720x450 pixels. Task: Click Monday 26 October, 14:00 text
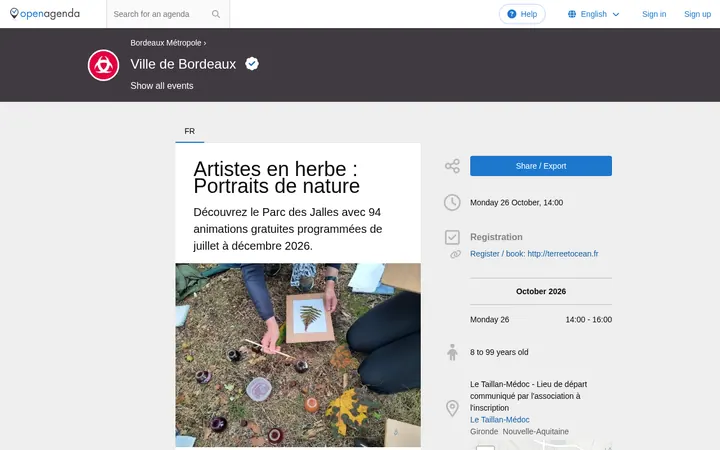[x=516, y=202]
